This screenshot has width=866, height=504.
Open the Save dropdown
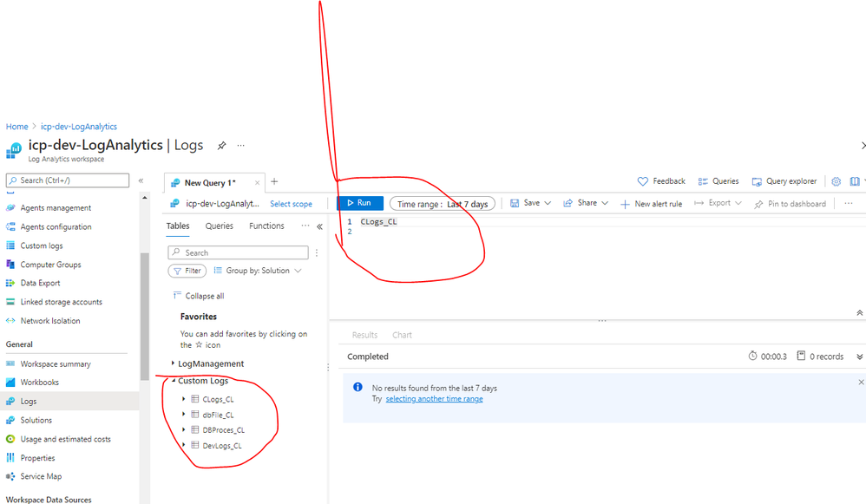(x=530, y=203)
